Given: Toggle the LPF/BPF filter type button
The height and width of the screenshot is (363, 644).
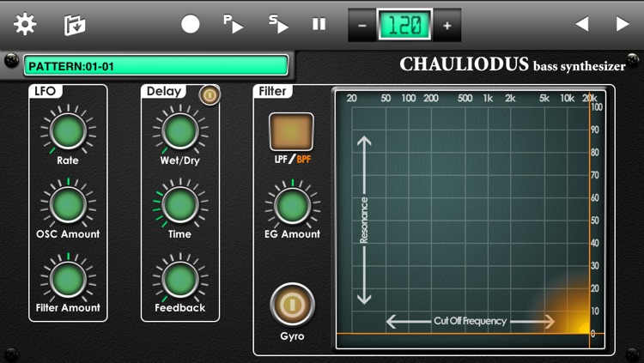Looking at the screenshot, I should (x=291, y=132).
